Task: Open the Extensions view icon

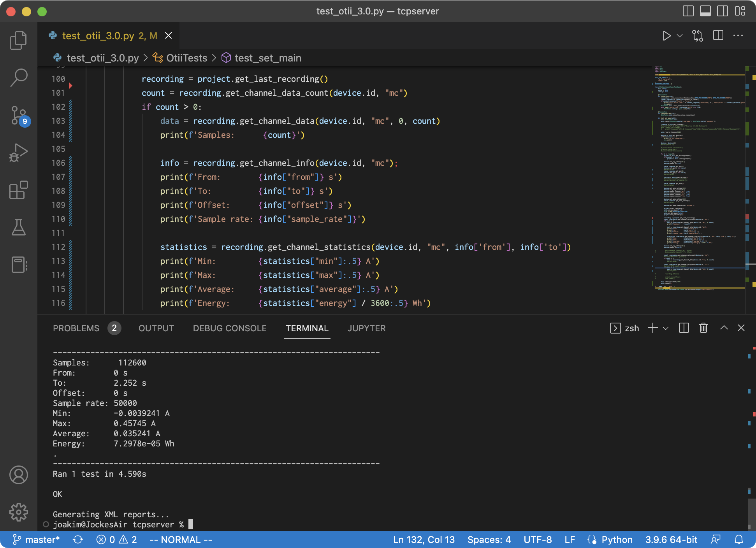Action: coord(18,190)
